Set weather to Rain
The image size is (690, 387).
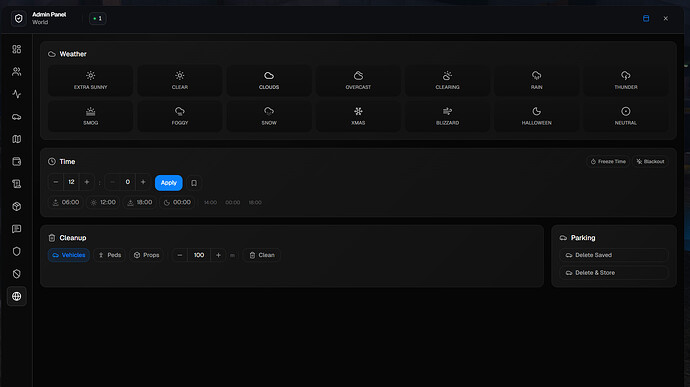(x=536, y=81)
